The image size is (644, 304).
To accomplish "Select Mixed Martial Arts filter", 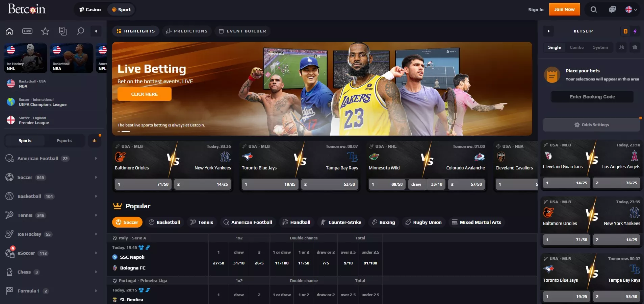I will coord(477,222).
